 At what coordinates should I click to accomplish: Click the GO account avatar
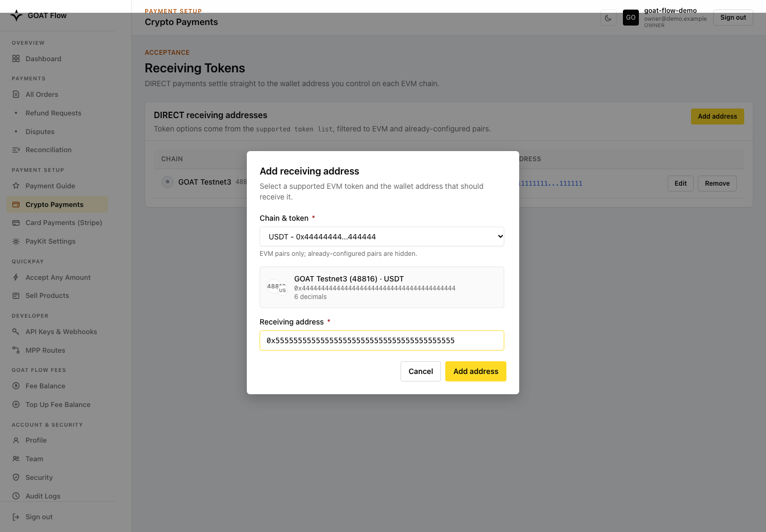point(631,18)
